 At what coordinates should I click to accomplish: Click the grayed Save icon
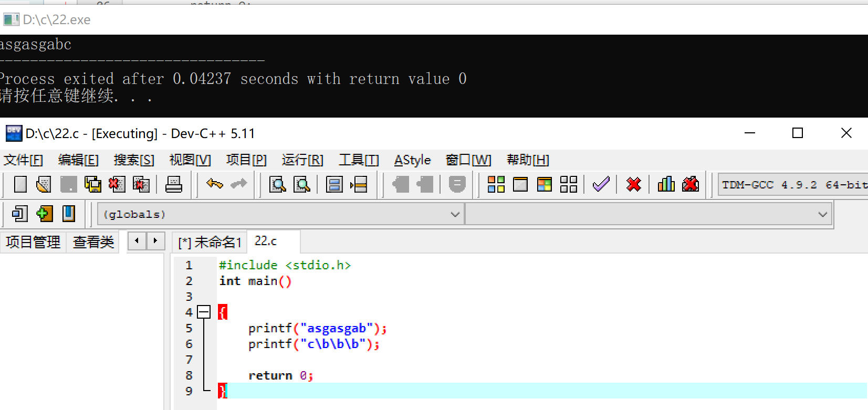68,184
